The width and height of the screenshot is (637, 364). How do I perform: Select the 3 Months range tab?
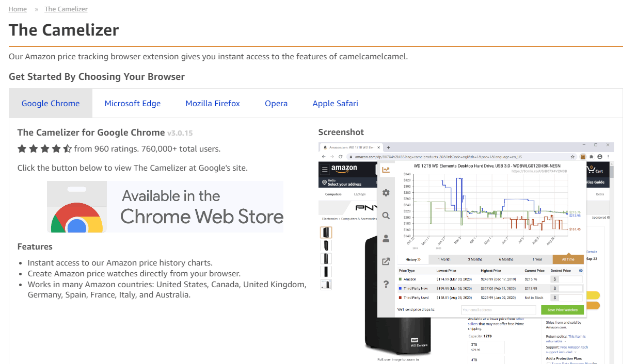475,259
